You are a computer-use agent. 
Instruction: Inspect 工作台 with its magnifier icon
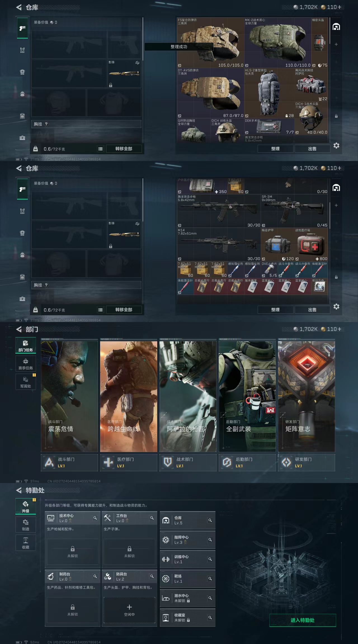152,518
